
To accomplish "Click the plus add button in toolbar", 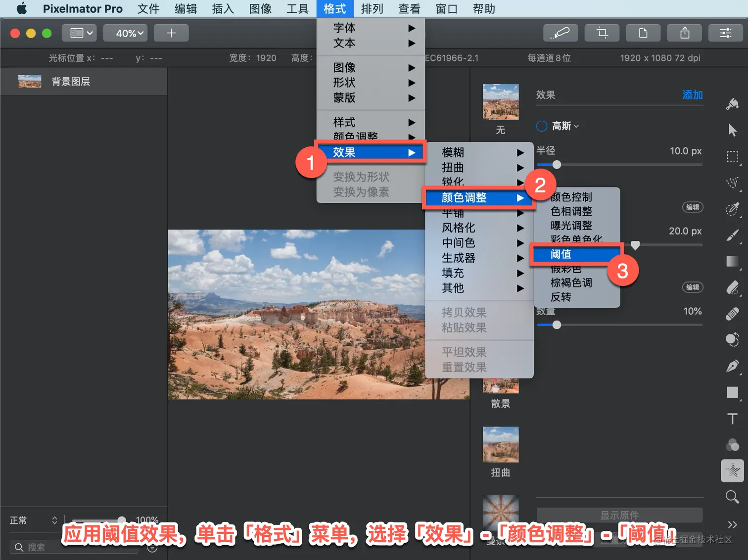I will click(171, 33).
